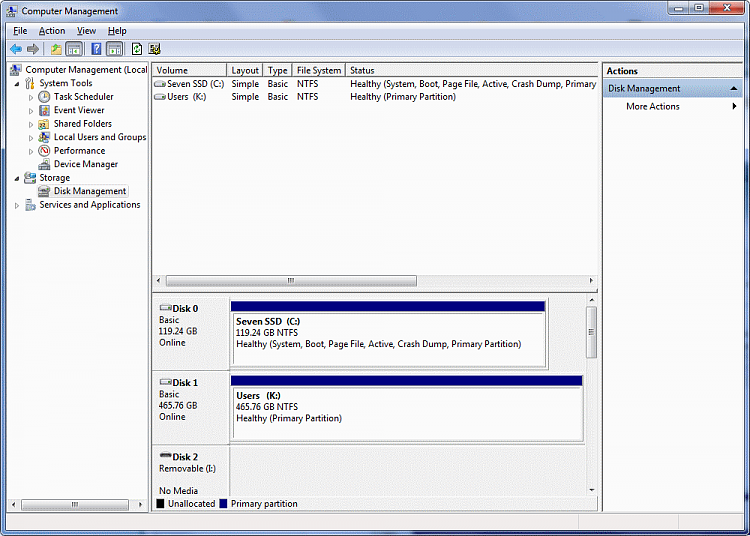Click the Computer Management title bar icon
The image size is (750, 536).
pos(11,11)
